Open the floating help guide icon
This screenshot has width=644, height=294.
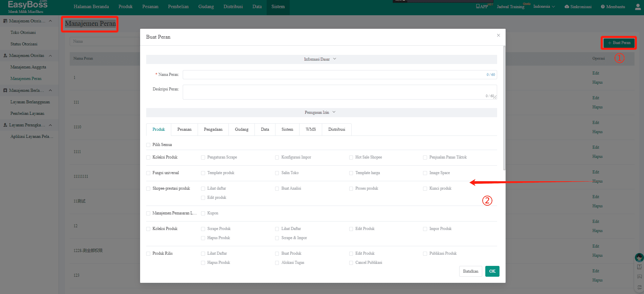click(x=639, y=267)
